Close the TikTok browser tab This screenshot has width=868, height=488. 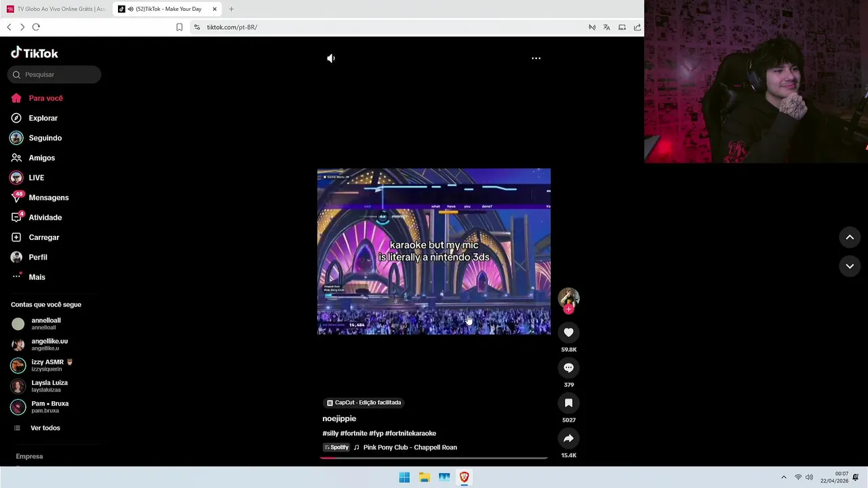pyautogui.click(x=215, y=9)
